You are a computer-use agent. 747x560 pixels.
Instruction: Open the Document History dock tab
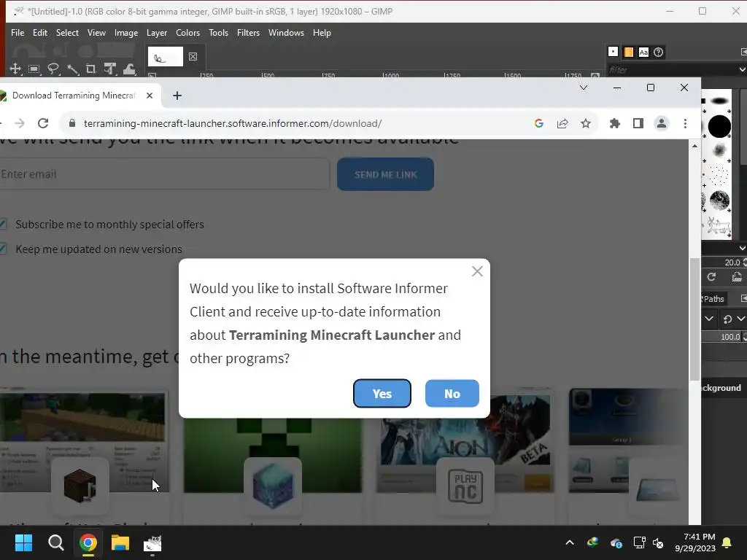(x=659, y=52)
